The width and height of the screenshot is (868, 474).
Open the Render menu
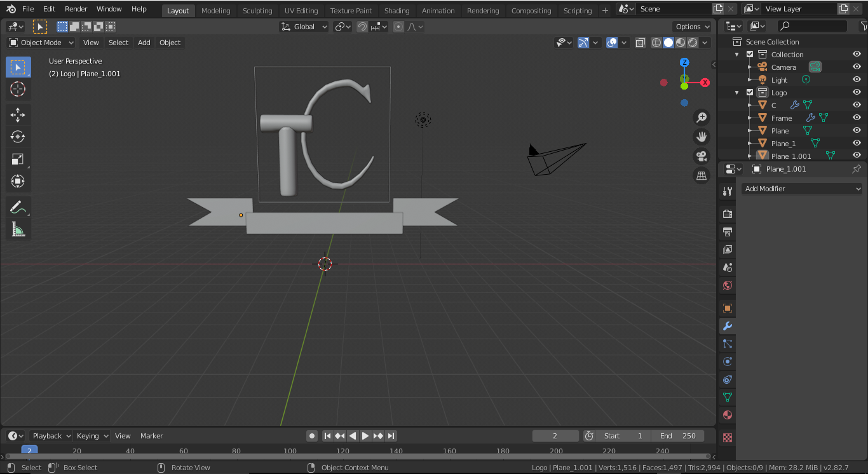(76, 9)
